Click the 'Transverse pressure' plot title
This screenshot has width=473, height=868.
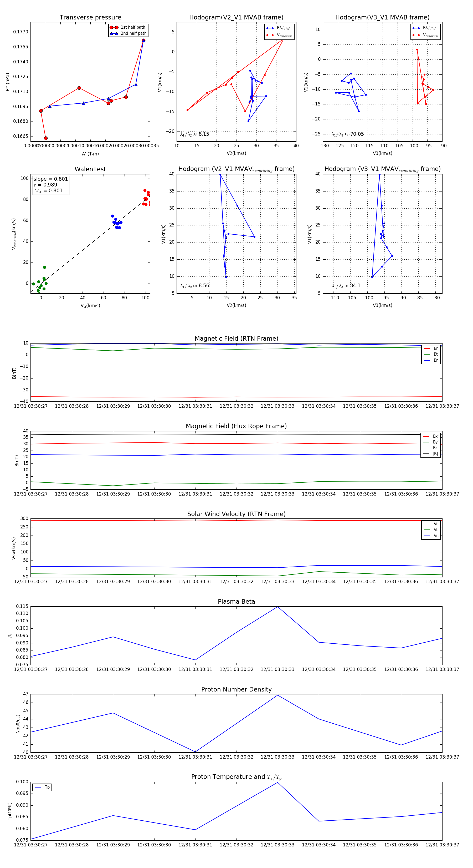click(90, 18)
